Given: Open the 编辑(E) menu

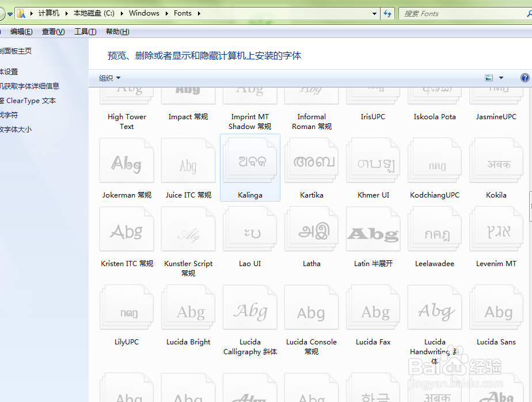Looking at the screenshot, I should point(21,32).
